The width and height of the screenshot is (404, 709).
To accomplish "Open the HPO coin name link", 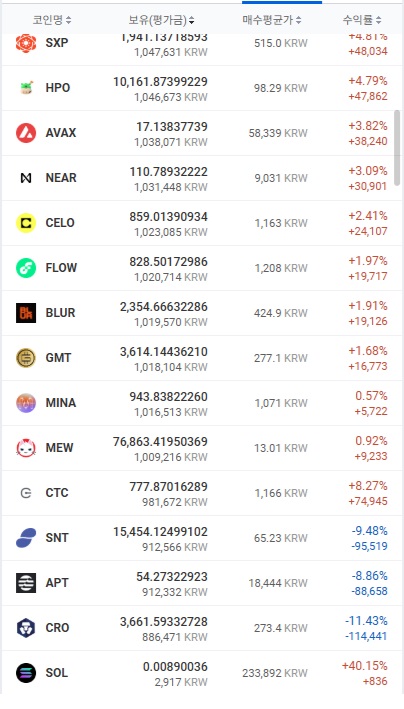I will tap(58, 88).
